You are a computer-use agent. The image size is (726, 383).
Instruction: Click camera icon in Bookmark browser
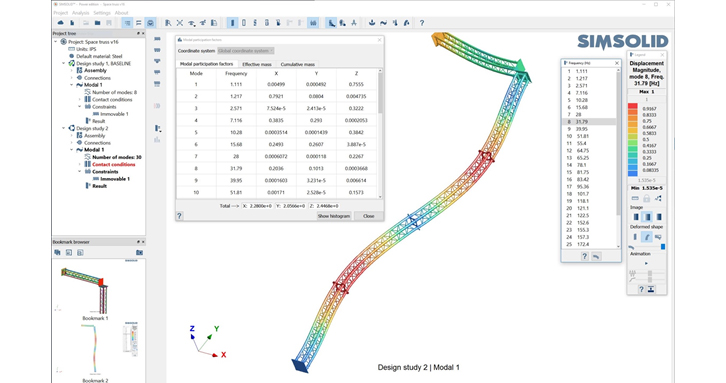click(139, 252)
